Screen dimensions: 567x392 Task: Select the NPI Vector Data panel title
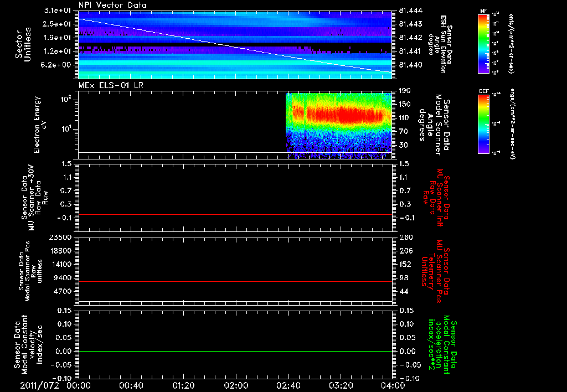112,5
